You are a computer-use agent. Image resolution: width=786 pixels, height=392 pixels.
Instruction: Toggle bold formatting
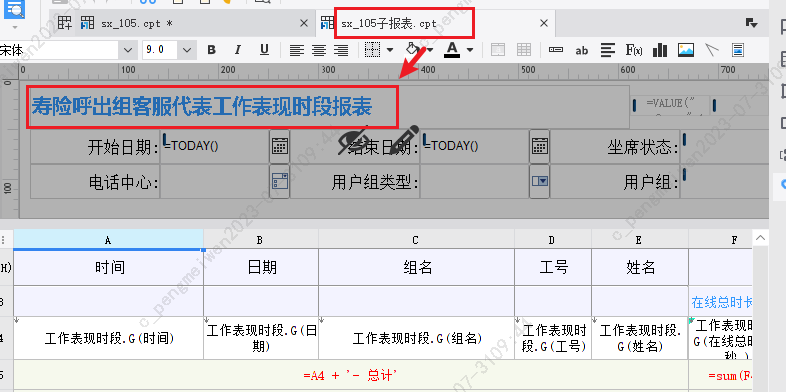(212, 50)
